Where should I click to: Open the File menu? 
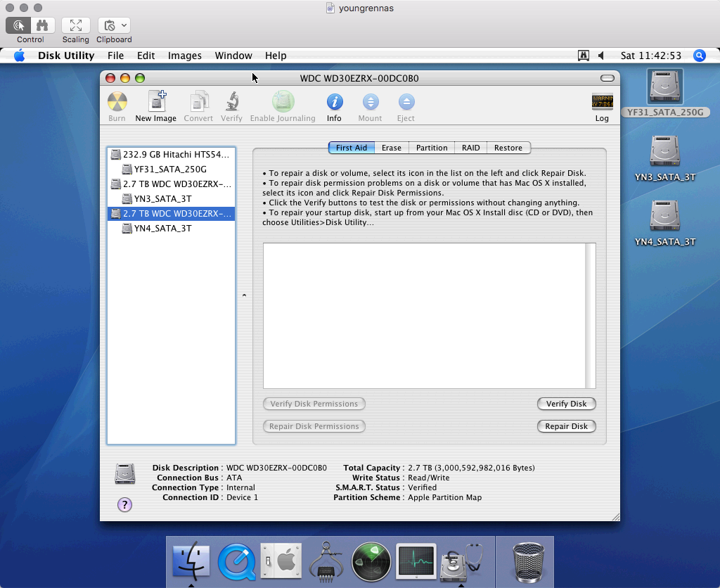point(116,56)
